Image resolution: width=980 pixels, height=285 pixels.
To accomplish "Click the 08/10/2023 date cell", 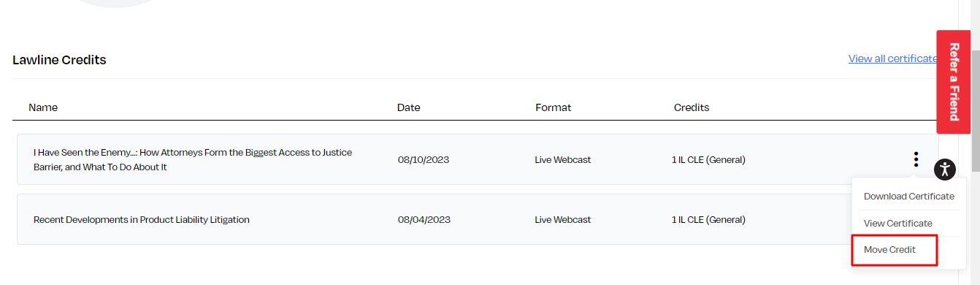I will pos(424,160).
